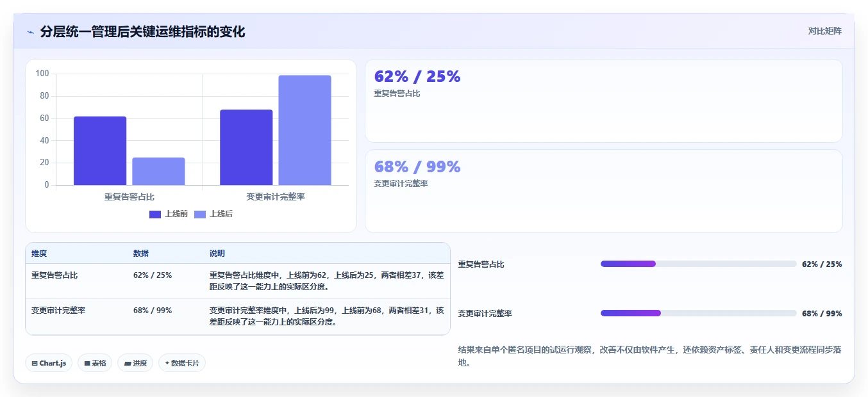Click the 数据 column header
Viewport: 868px width, 397px height.
(141, 254)
